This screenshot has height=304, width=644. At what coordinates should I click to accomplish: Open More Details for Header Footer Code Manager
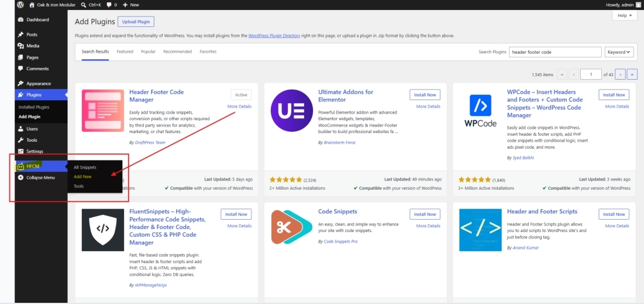pos(239,107)
